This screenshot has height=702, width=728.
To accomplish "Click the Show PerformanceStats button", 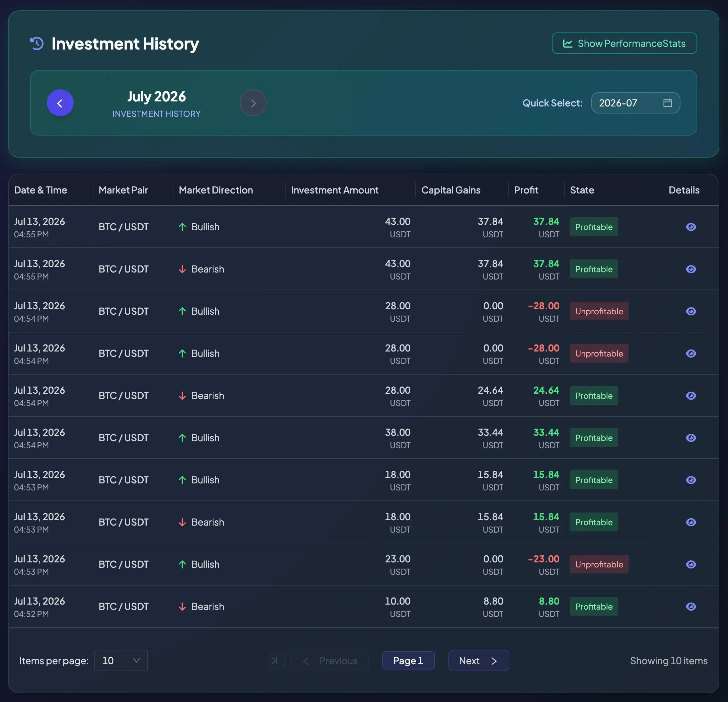I will (624, 44).
